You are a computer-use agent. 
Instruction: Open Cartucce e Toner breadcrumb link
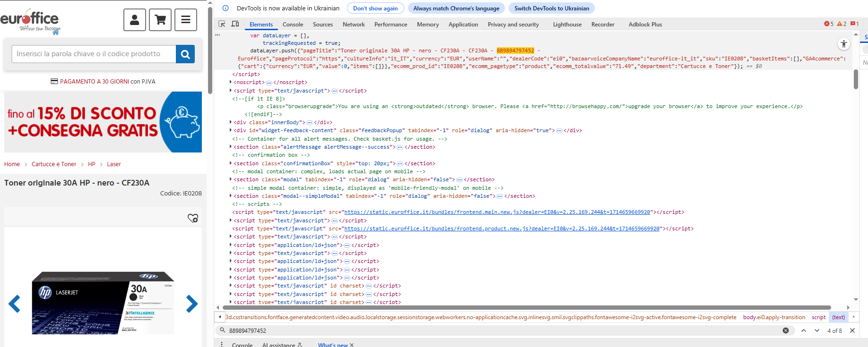54,164
